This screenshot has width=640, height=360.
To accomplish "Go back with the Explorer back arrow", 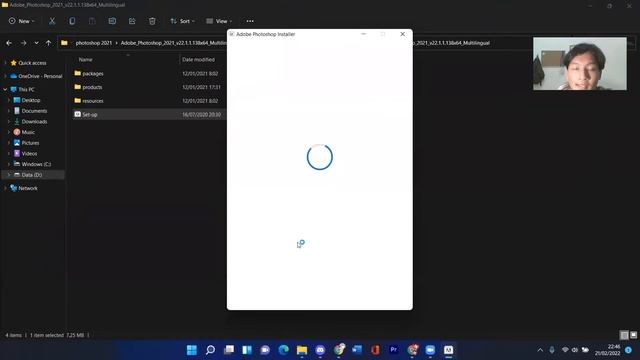I will [9, 43].
